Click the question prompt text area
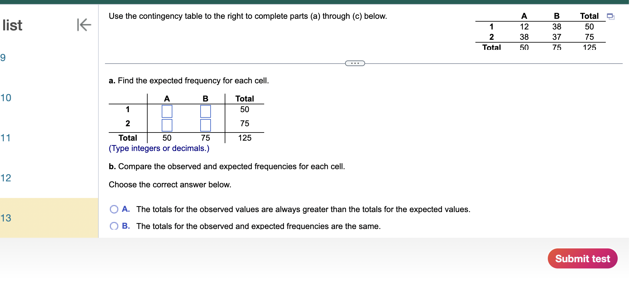644x286 pixels. (x=248, y=16)
